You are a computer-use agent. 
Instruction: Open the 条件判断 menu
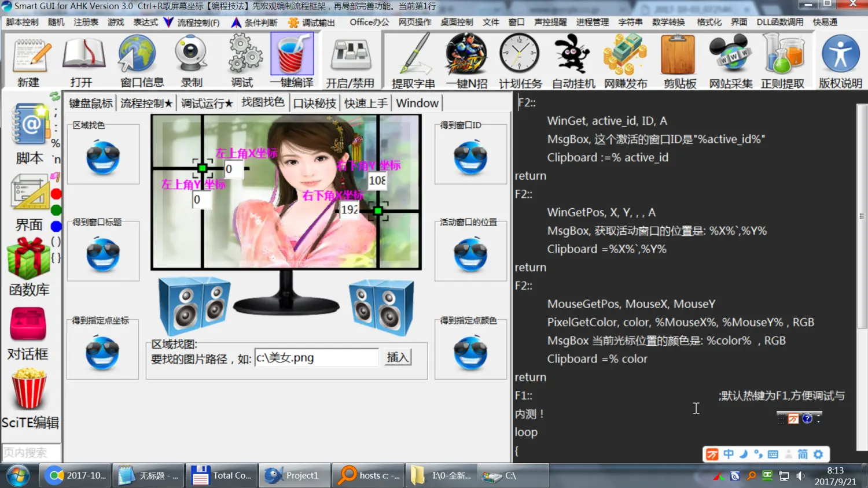(255, 22)
